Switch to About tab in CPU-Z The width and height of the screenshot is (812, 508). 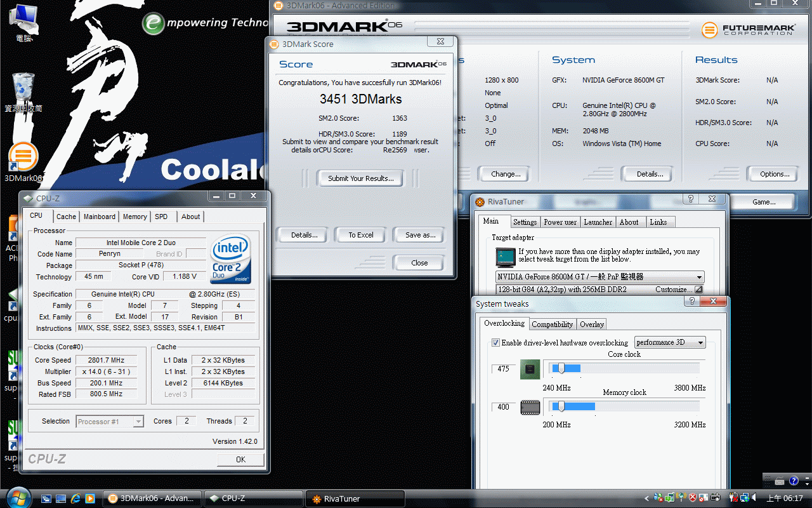coord(190,217)
